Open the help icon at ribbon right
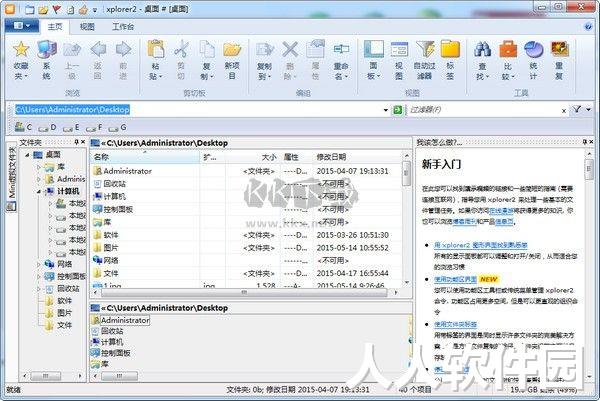The height and width of the screenshot is (401, 600). [589, 26]
